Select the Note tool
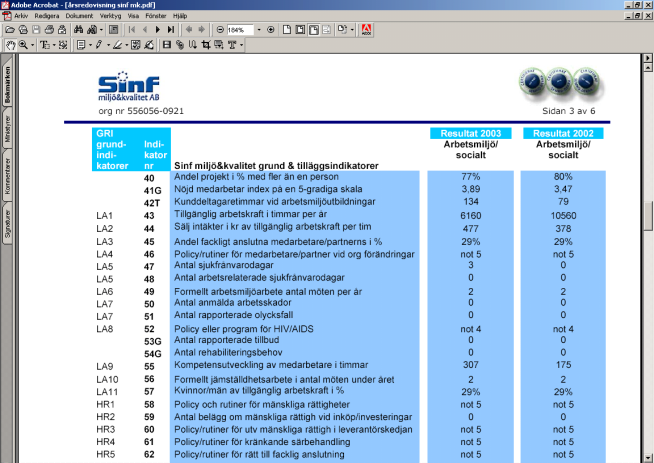The image size is (654, 463). pyautogui.click(x=81, y=45)
